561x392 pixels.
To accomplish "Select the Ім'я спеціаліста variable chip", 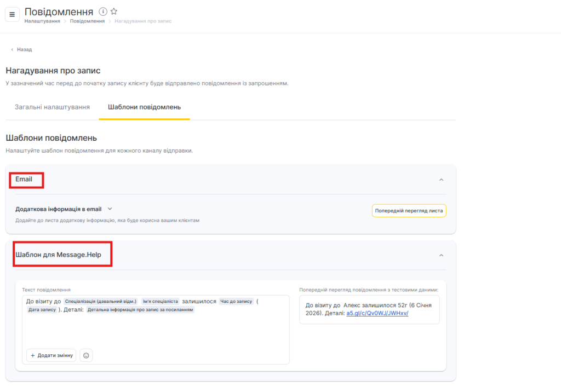I will pos(160,301).
